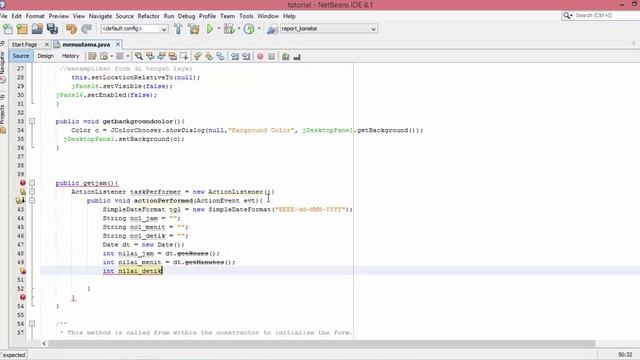
Task: Open the Navigate menu
Action: tap(100, 16)
